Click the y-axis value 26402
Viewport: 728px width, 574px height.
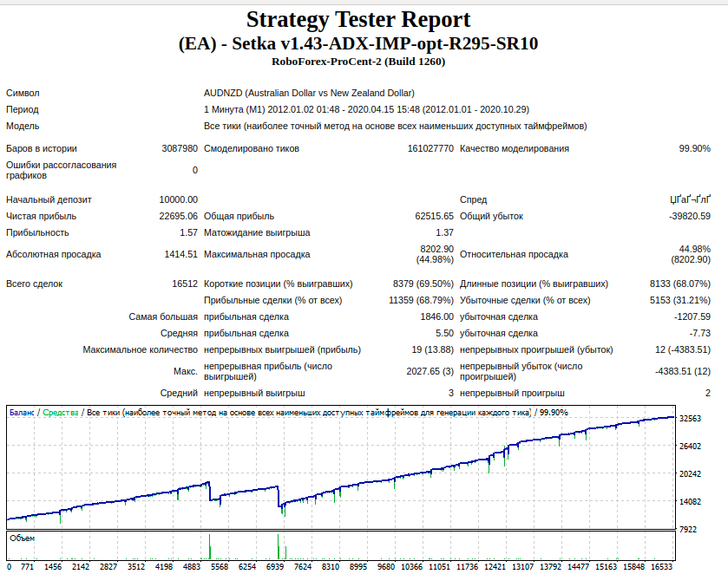(x=690, y=447)
